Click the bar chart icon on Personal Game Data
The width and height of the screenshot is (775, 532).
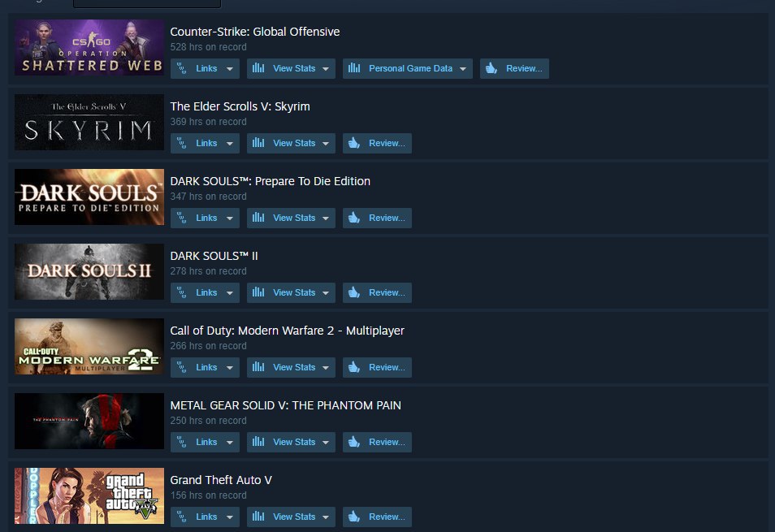tap(354, 68)
